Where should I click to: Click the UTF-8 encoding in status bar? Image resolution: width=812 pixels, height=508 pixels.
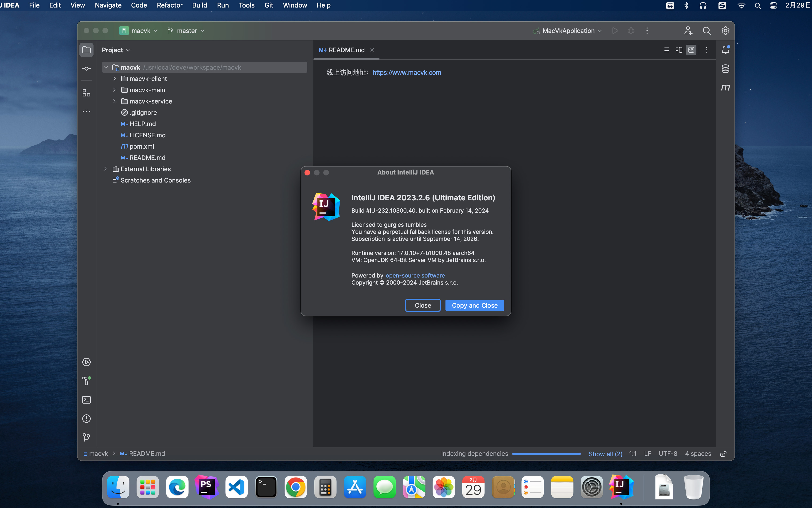click(668, 454)
